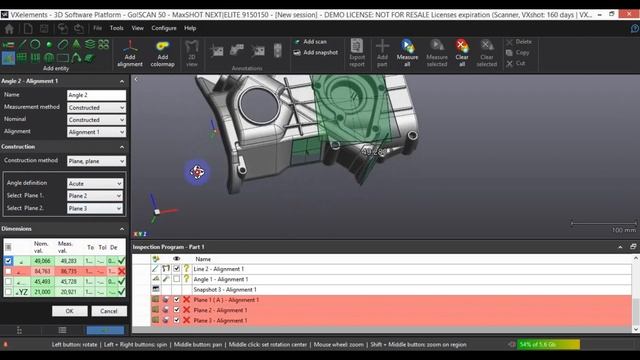Open the Select Plane 1 dropdown

click(x=95, y=196)
